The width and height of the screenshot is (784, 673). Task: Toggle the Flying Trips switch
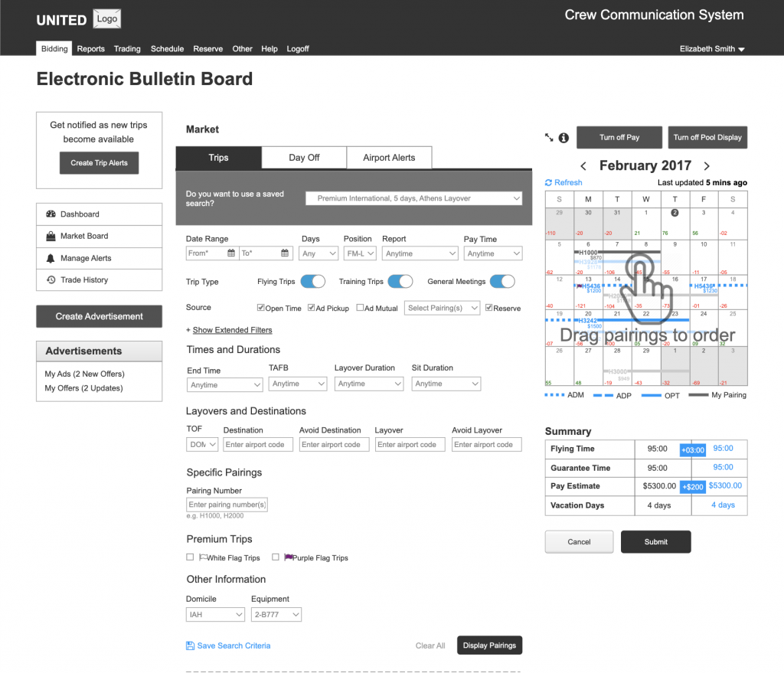[313, 282]
